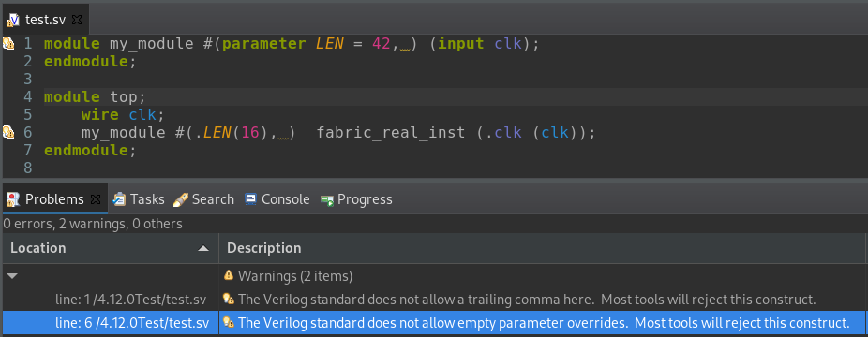Close the test.sv editor tab

77,20
